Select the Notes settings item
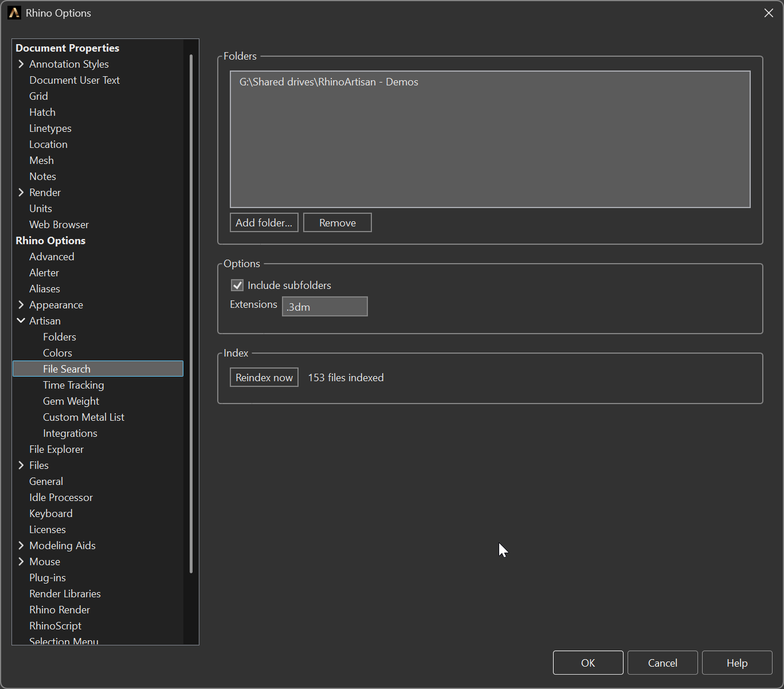Viewport: 784px width, 689px height. click(42, 177)
